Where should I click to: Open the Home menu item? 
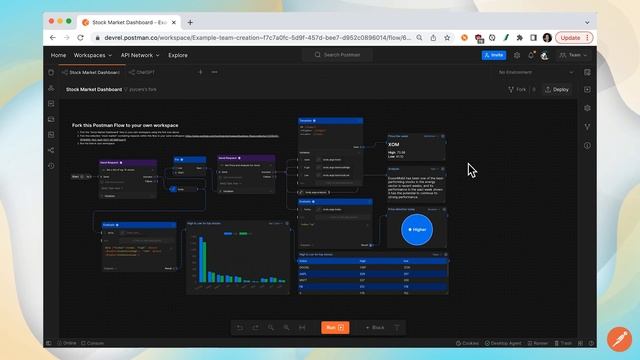(x=58, y=55)
